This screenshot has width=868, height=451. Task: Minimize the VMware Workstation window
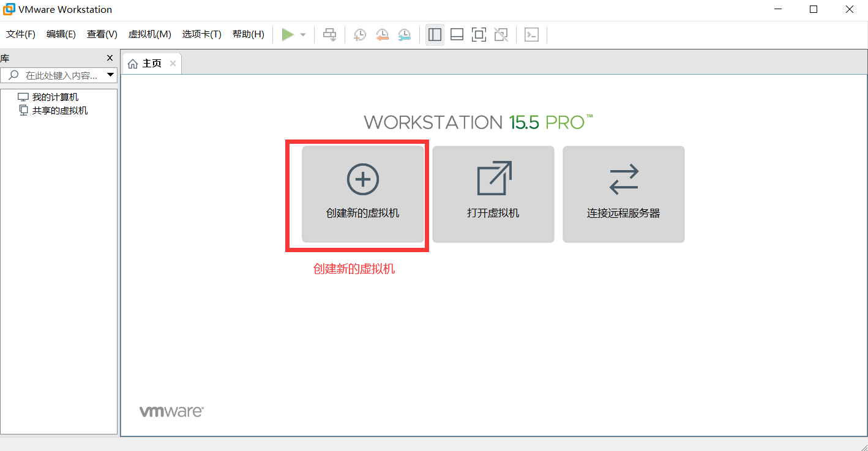[777, 9]
